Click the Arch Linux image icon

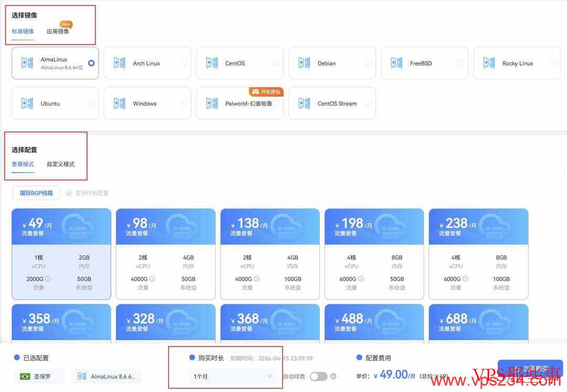[119, 63]
